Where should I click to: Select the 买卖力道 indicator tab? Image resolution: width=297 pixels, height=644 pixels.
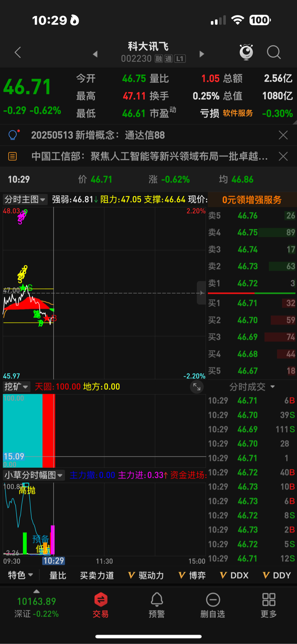point(97,576)
